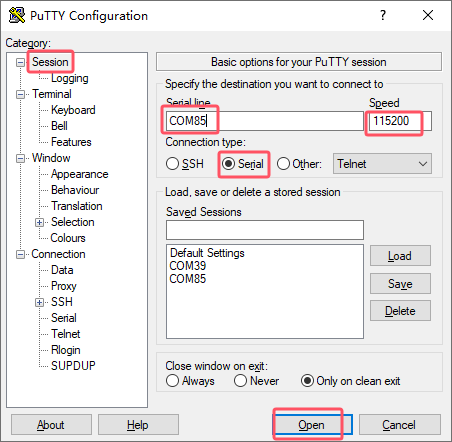452x442 pixels.
Task: Set close window on exit to Always
Action: [172, 381]
